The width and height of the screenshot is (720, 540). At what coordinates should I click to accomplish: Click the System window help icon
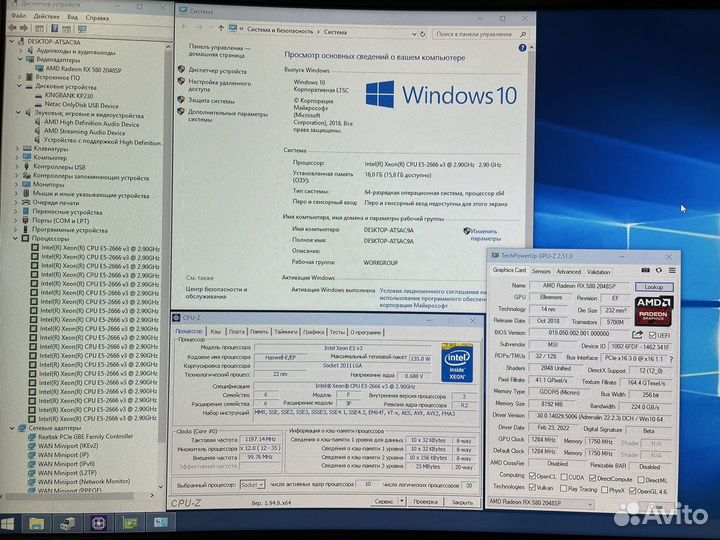click(522, 48)
